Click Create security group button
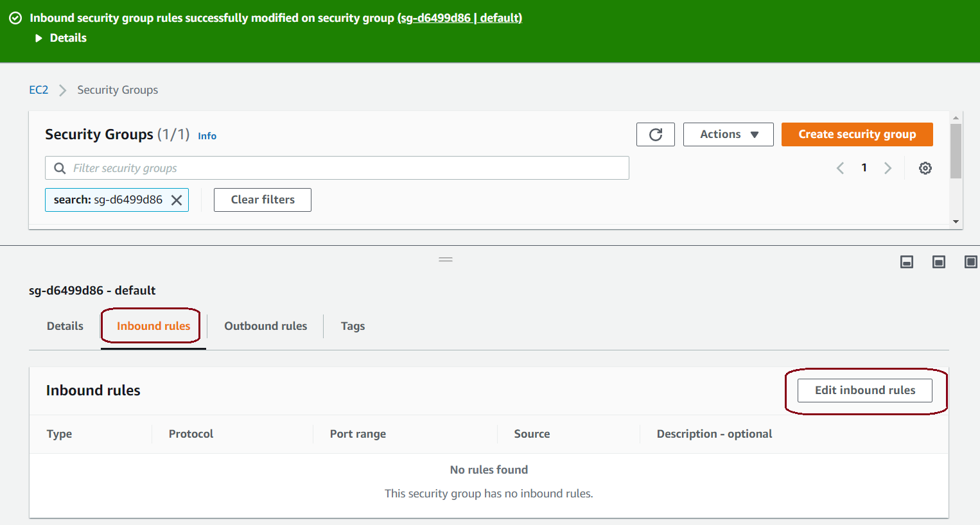Image resolution: width=980 pixels, height=525 pixels. (857, 135)
